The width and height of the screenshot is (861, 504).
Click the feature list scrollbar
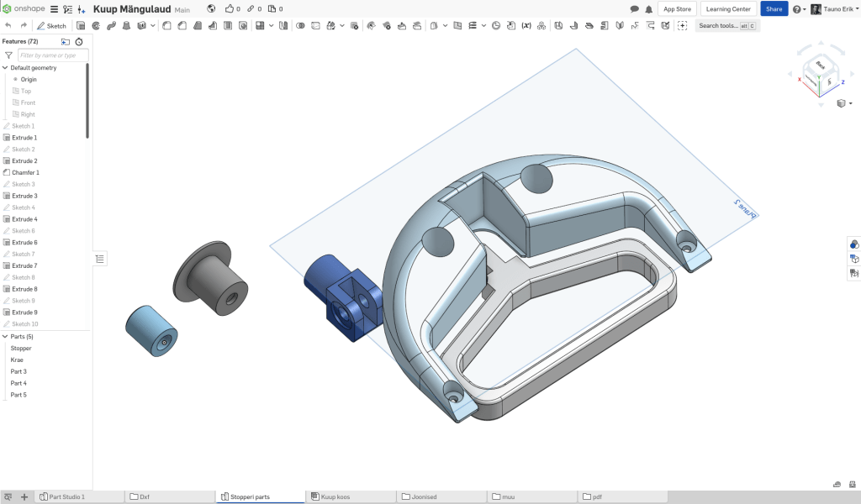coord(87,101)
